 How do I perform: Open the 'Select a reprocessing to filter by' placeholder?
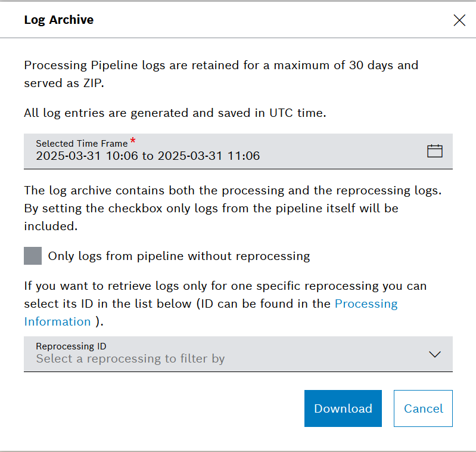[130, 359]
